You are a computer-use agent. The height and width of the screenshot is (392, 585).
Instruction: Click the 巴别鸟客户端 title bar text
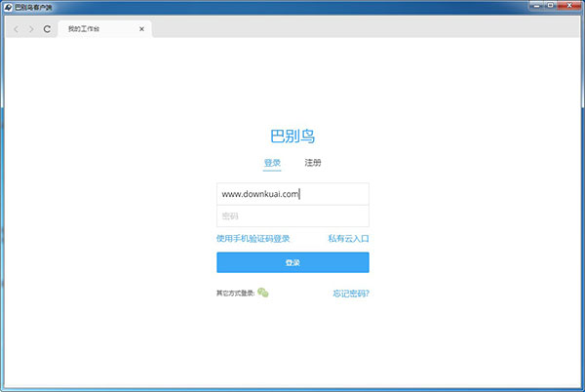pyautogui.click(x=34, y=6)
